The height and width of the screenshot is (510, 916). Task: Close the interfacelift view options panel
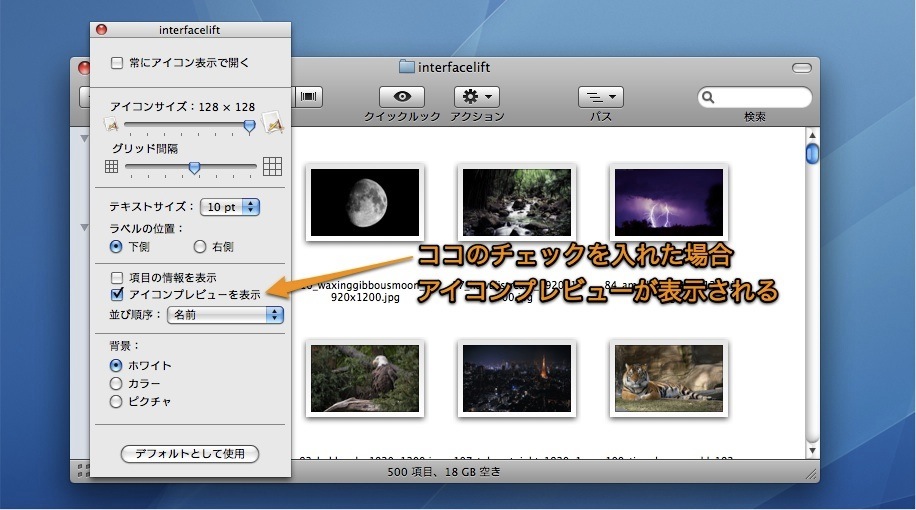[102, 29]
